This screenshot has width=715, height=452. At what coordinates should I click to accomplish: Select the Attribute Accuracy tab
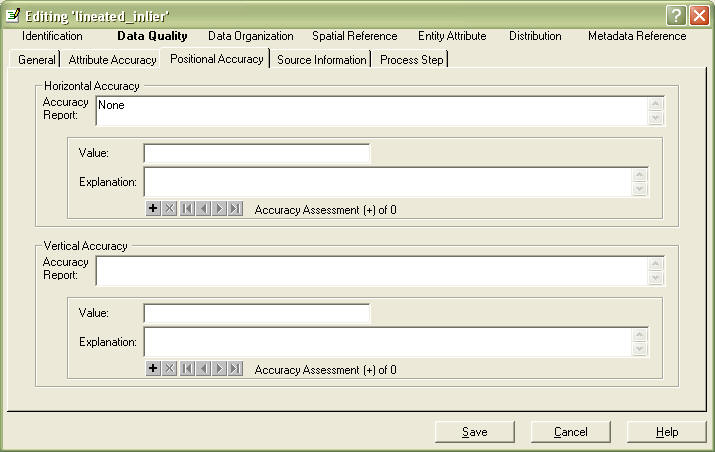click(112, 60)
